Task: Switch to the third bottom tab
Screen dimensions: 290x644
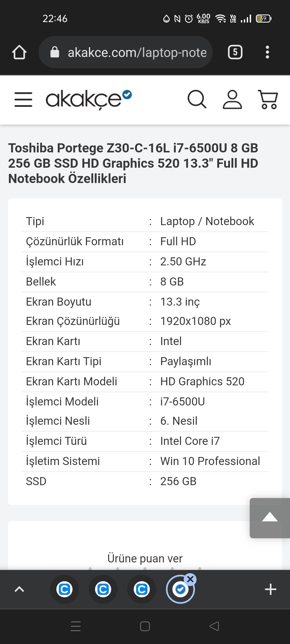Action: (x=142, y=590)
